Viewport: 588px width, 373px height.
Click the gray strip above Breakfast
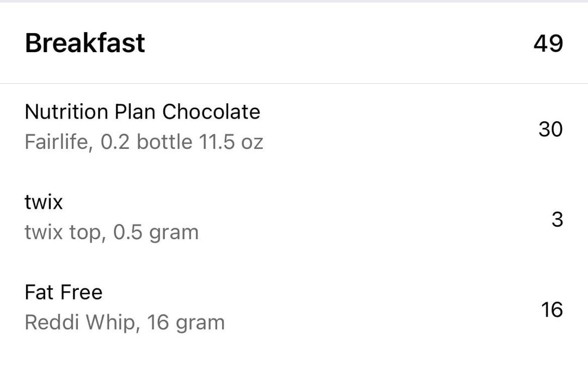click(x=294, y=1)
